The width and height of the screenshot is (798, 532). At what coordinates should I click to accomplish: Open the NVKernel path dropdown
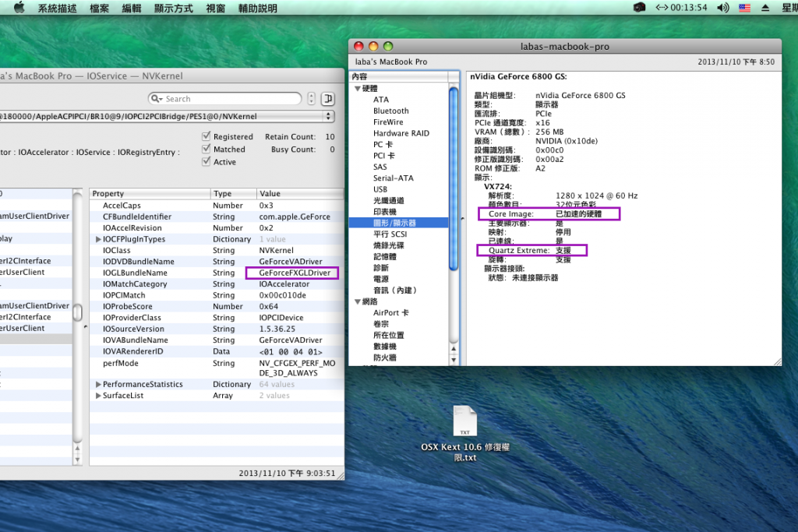coord(328,117)
